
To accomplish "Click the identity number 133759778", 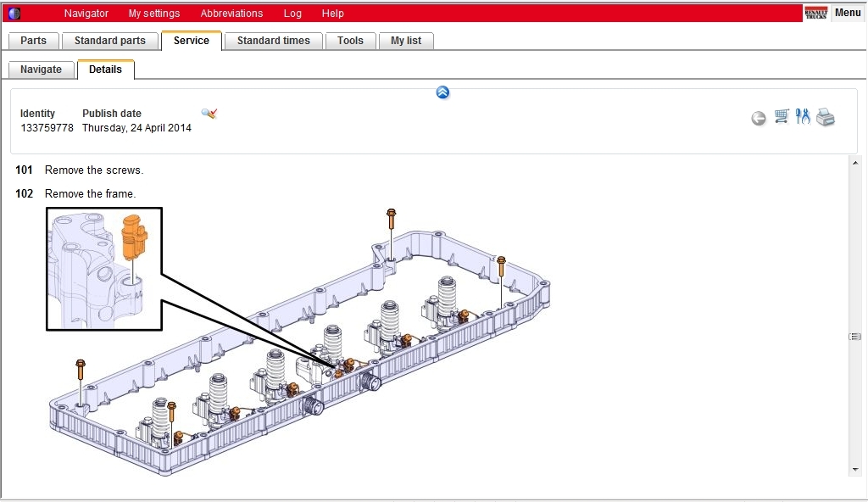I will pyautogui.click(x=47, y=128).
